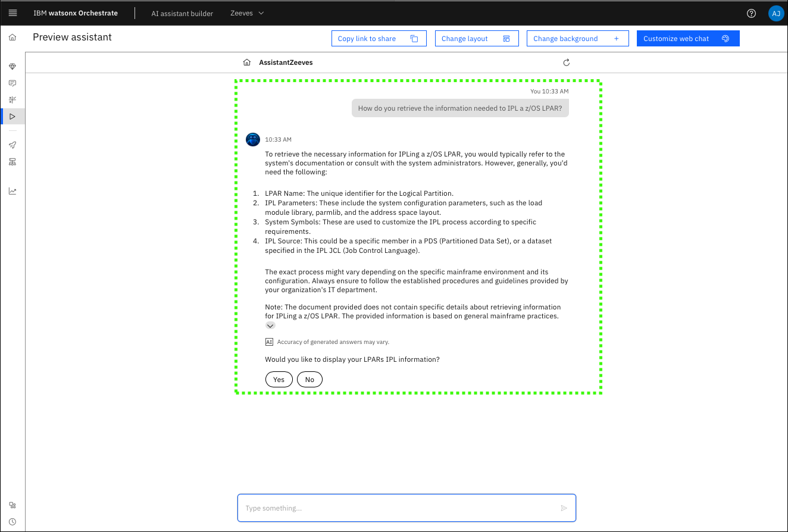Open the Analytics chart icon in sidebar
The width and height of the screenshot is (788, 532).
coord(12,191)
